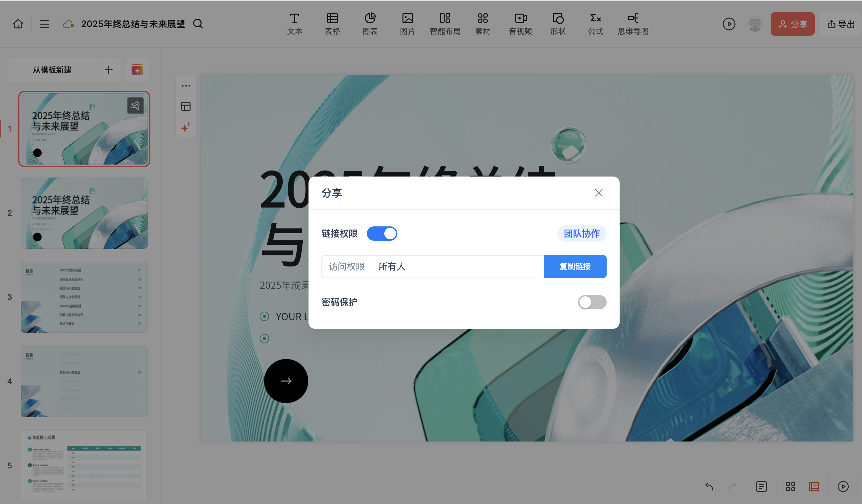Insert a formula via 公式
Screen dimensions: 862x504
point(596,24)
